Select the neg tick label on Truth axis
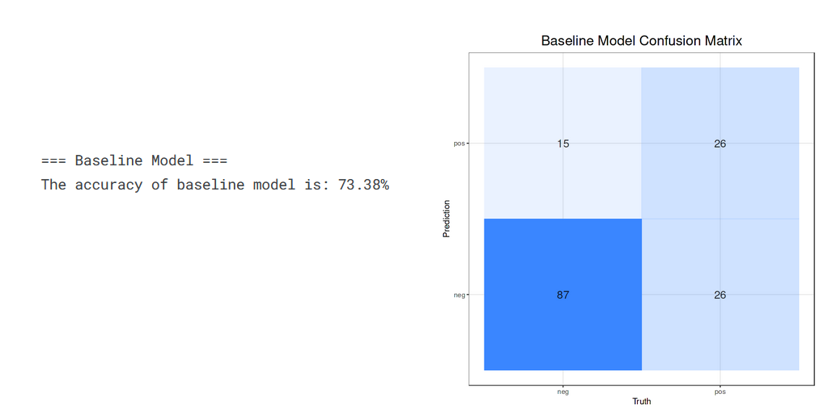This screenshot has width=827, height=416. pyautogui.click(x=563, y=391)
